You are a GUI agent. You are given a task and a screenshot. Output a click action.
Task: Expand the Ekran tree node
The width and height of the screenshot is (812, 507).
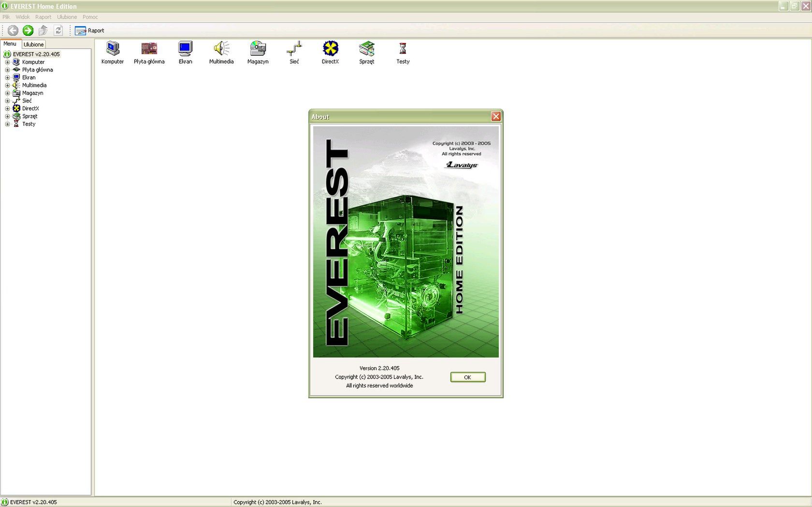tap(7, 77)
